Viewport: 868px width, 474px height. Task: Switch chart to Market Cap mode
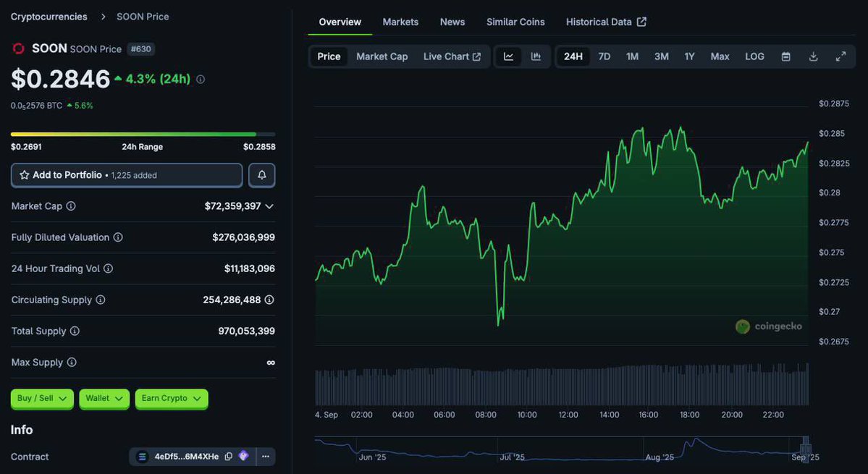pos(382,56)
